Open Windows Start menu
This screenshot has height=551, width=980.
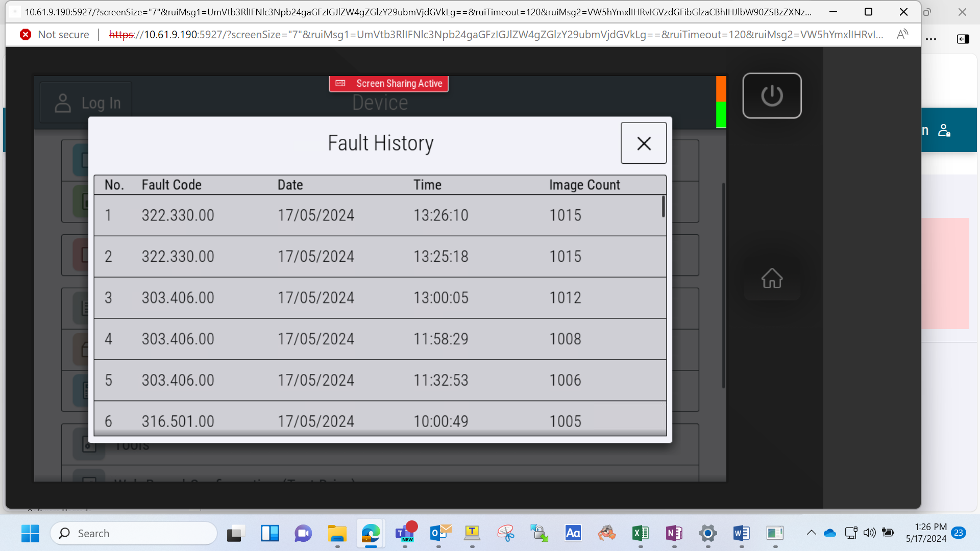(x=30, y=533)
